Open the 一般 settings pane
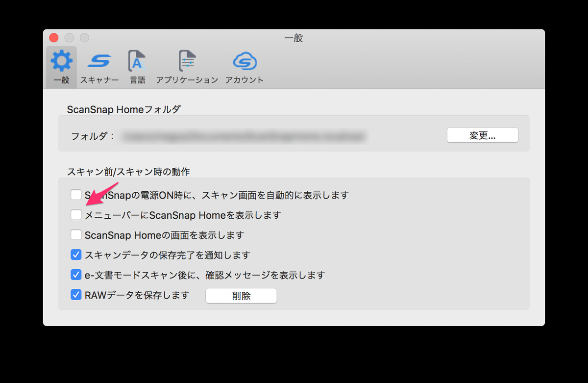 (61, 66)
